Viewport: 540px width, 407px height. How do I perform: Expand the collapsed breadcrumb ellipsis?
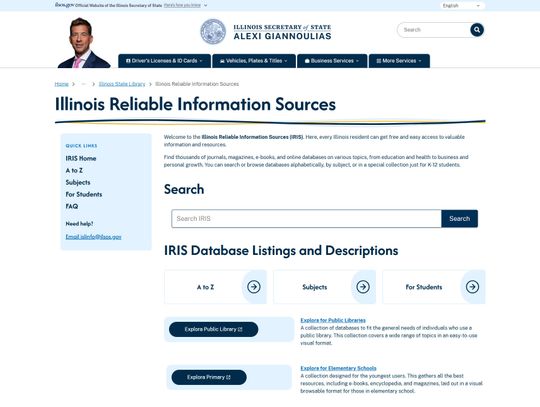(83, 84)
